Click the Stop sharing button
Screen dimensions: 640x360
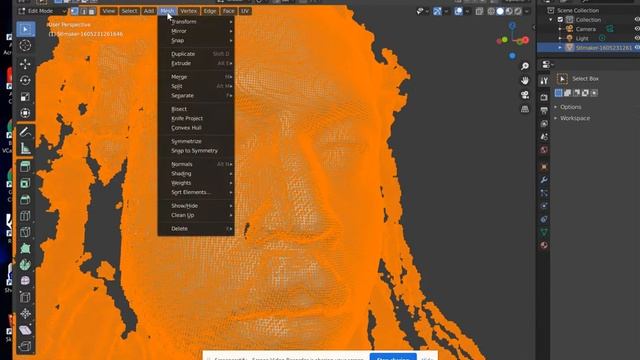[x=393, y=357]
